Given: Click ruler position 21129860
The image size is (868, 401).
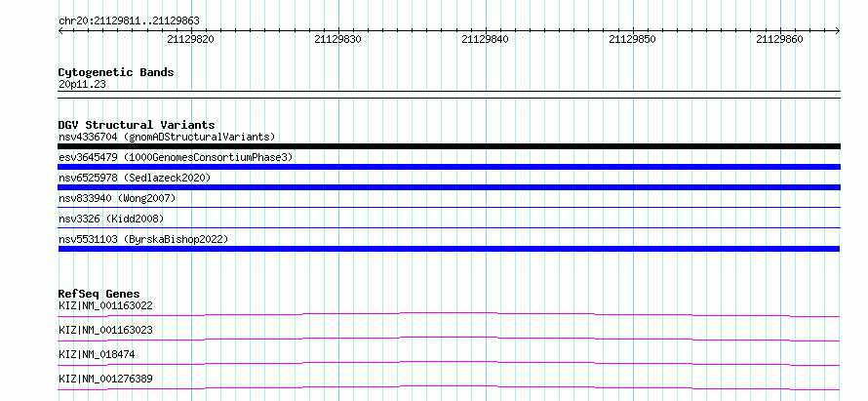Looking at the screenshot, I should coord(779,39).
